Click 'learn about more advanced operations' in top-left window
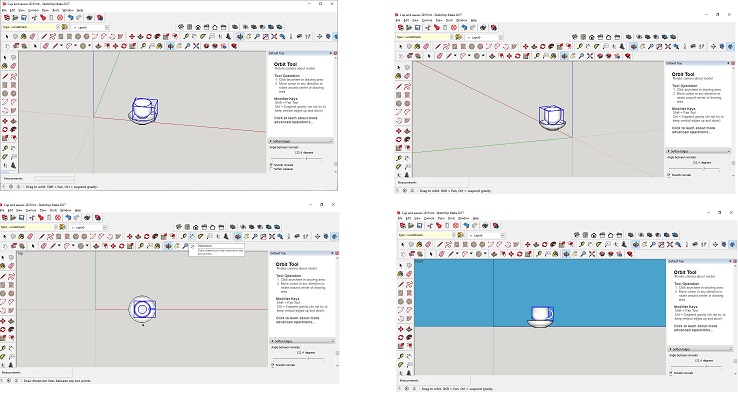This screenshot has height=396, width=738. coord(296,120)
